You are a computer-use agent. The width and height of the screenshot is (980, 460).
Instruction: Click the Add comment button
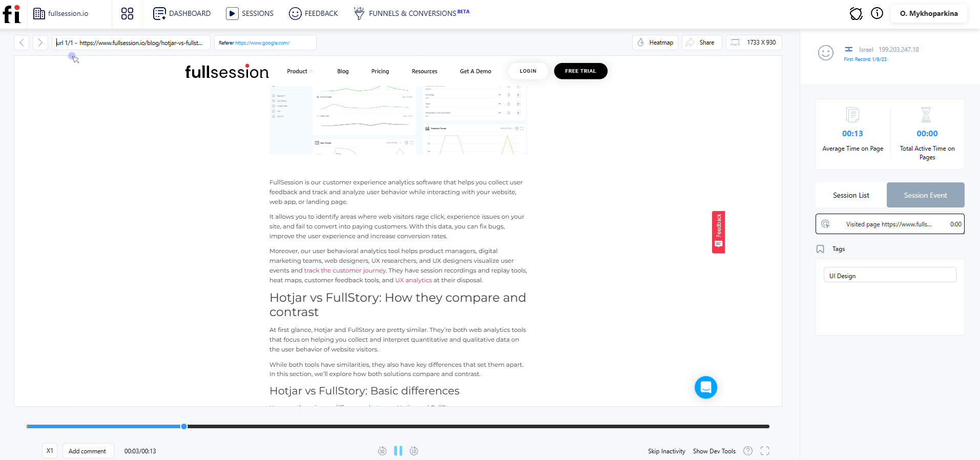[88, 451]
